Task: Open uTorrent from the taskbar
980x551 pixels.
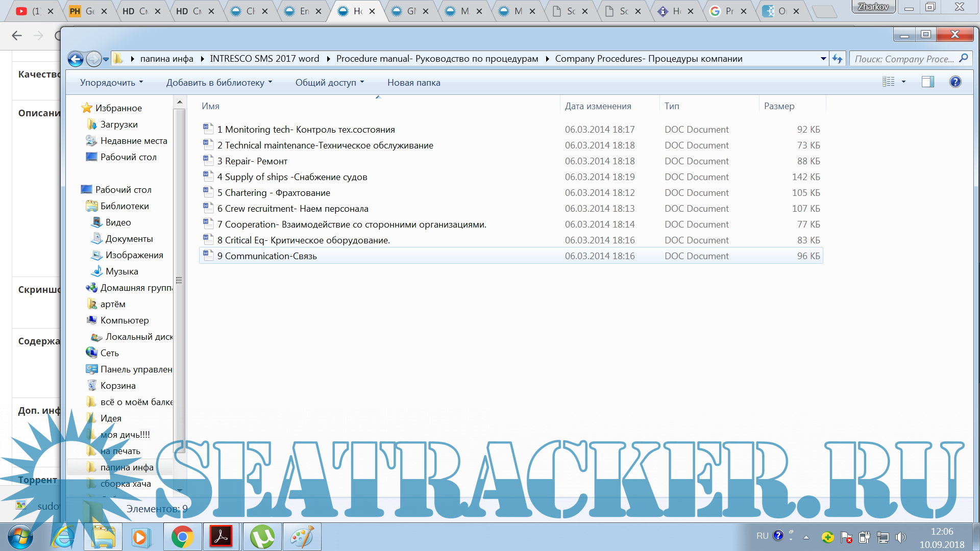Action: [x=262, y=537]
